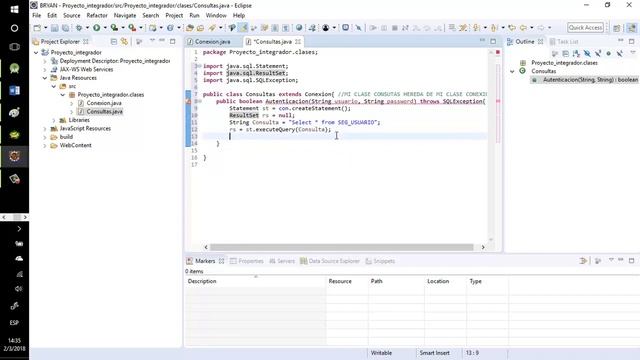The height and width of the screenshot is (360, 640).
Task: Click the Path column header
Action: [396, 281]
